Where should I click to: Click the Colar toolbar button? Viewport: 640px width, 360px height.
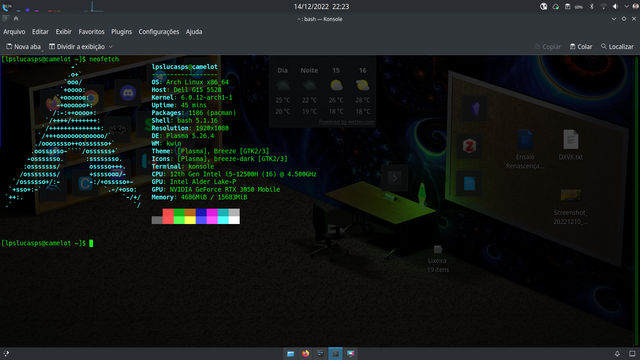point(581,47)
